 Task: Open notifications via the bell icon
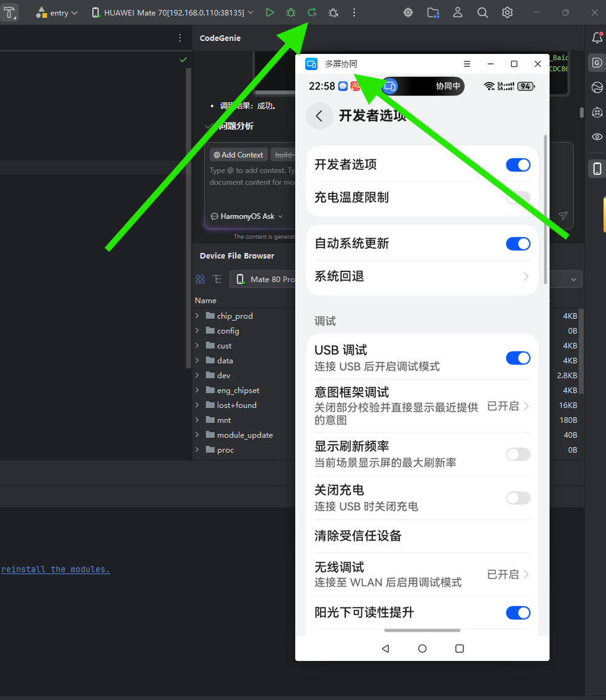597,37
